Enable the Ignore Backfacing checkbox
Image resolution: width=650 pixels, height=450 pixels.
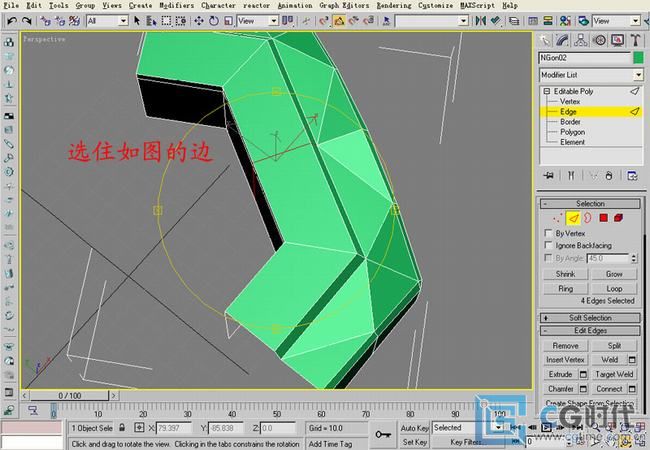pyautogui.click(x=548, y=245)
